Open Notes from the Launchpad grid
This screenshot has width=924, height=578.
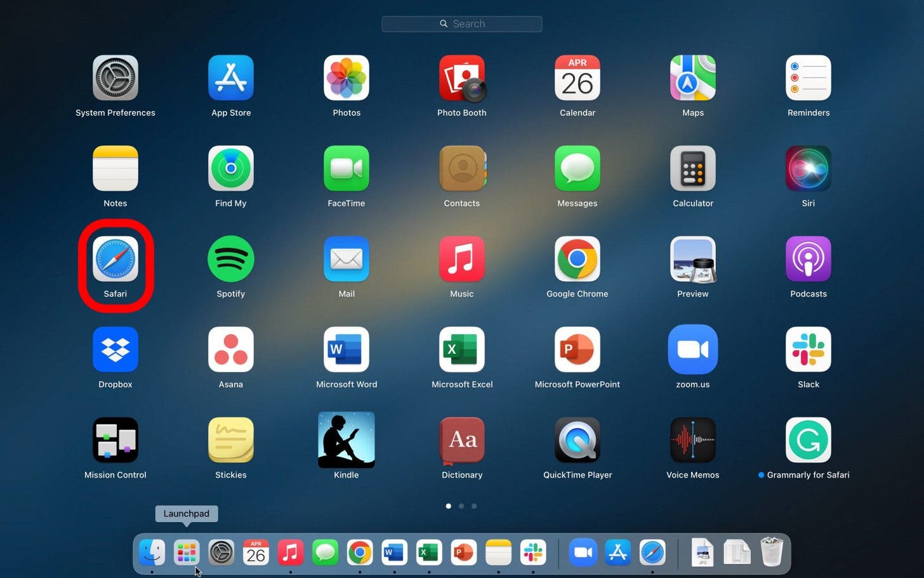click(115, 168)
